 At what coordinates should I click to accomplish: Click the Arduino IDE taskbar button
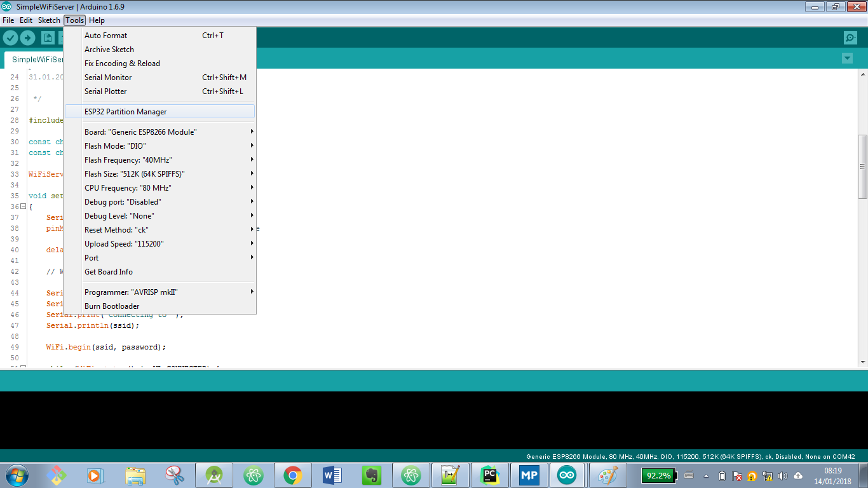[567, 475]
